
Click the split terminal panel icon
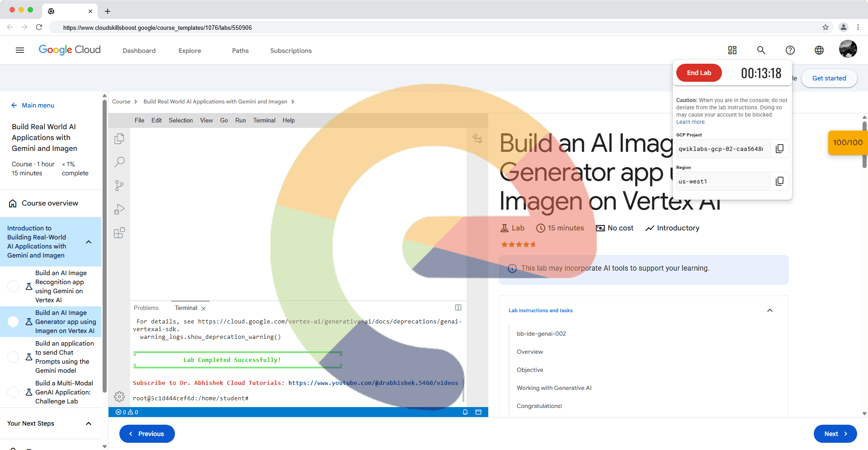458,308
